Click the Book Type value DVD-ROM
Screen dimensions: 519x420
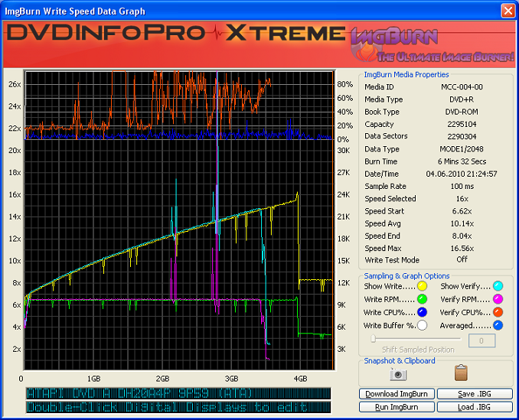point(462,112)
